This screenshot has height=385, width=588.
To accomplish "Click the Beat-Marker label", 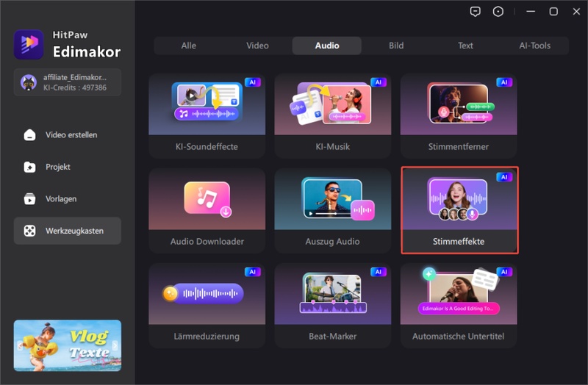I will (333, 337).
